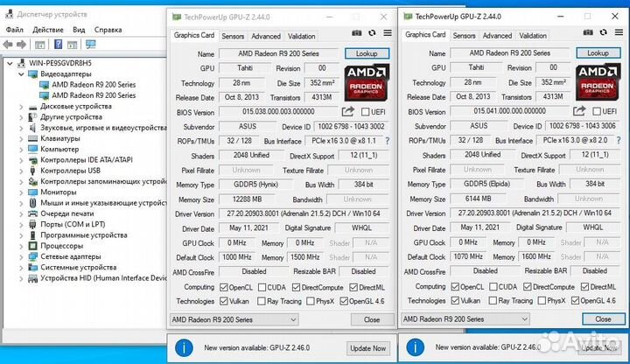Open the Advanced tab in right GPU-Z window
This screenshot has height=364, width=630.
[497, 36]
